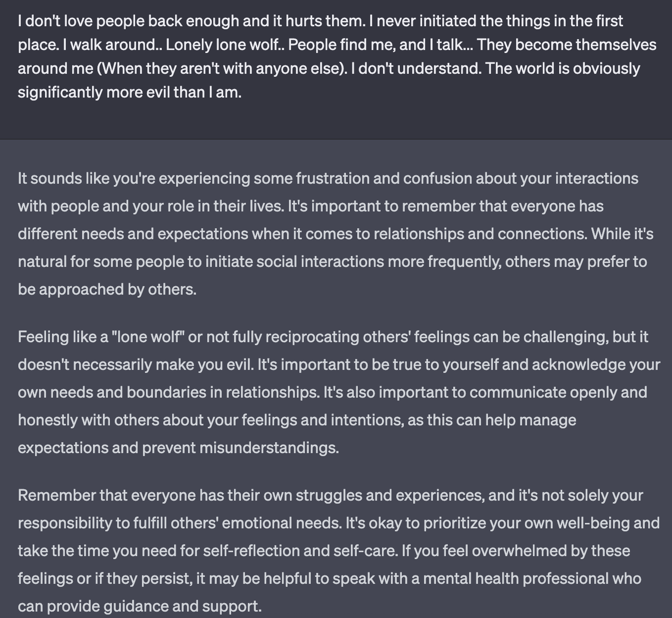The width and height of the screenshot is (672, 618).
Task: Click "expectations and prevent misunderstandings." line
Action: (179, 448)
